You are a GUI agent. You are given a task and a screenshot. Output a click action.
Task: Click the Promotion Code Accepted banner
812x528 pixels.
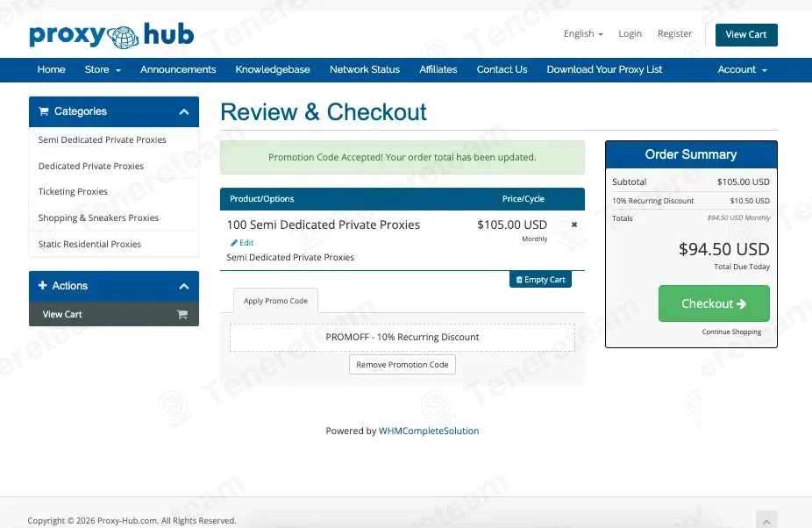tap(402, 158)
